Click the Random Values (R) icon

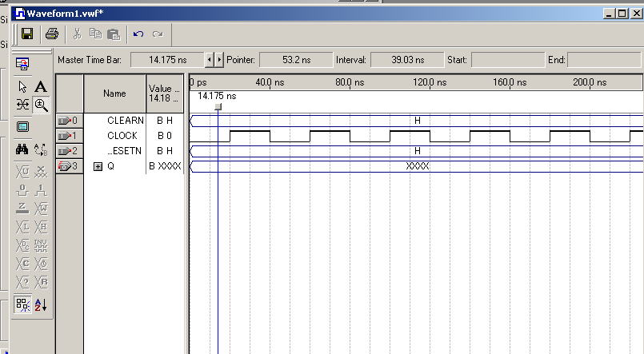point(40,282)
